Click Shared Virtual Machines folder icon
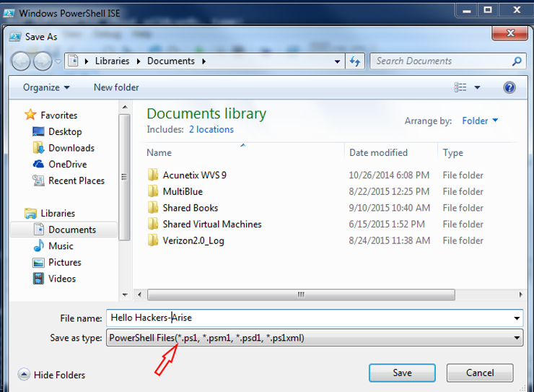This screenshot has width=534, height=392. [152, 224]
